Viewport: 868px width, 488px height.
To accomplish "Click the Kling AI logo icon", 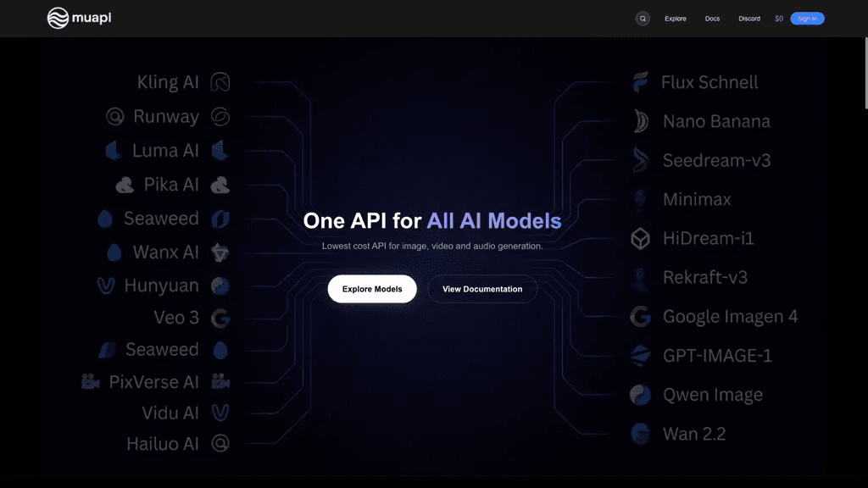I will point(220,82).
